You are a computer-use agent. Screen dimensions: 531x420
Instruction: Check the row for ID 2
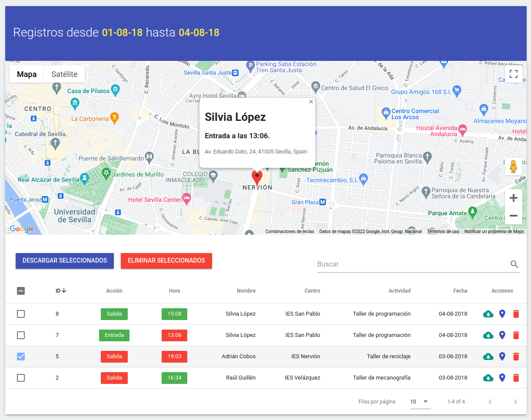coord(21,378)
